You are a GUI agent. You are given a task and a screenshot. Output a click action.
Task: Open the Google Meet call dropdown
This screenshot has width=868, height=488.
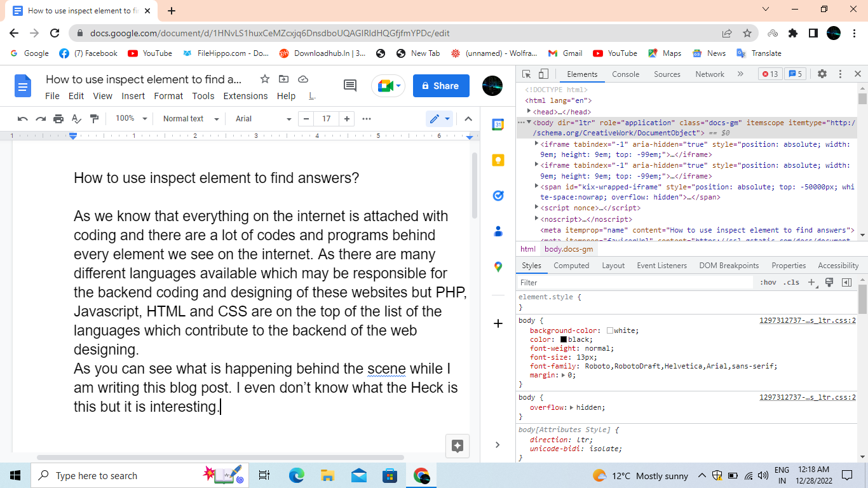pos(388,86)
